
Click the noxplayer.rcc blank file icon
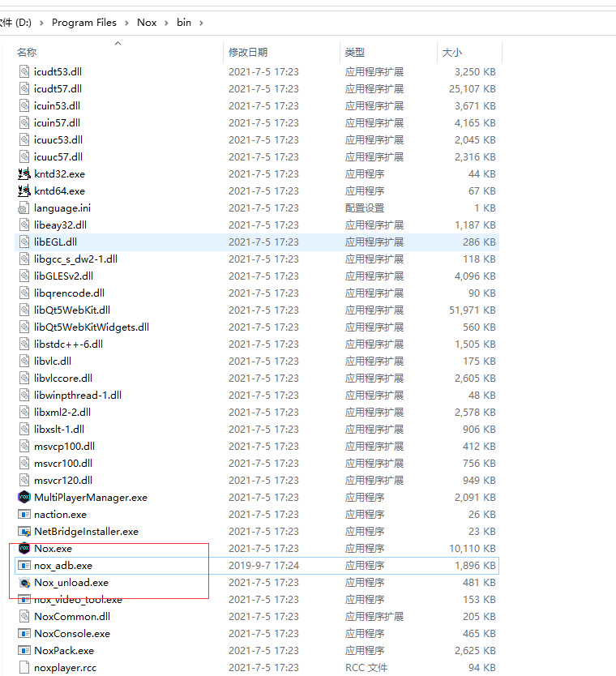(x=24, y=667)
